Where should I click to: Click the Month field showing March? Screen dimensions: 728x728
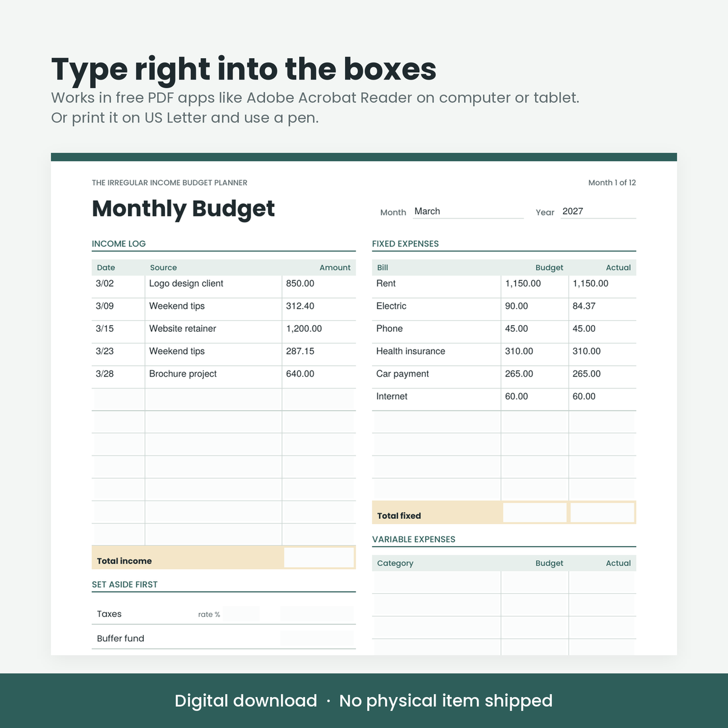tap(468, 211)
